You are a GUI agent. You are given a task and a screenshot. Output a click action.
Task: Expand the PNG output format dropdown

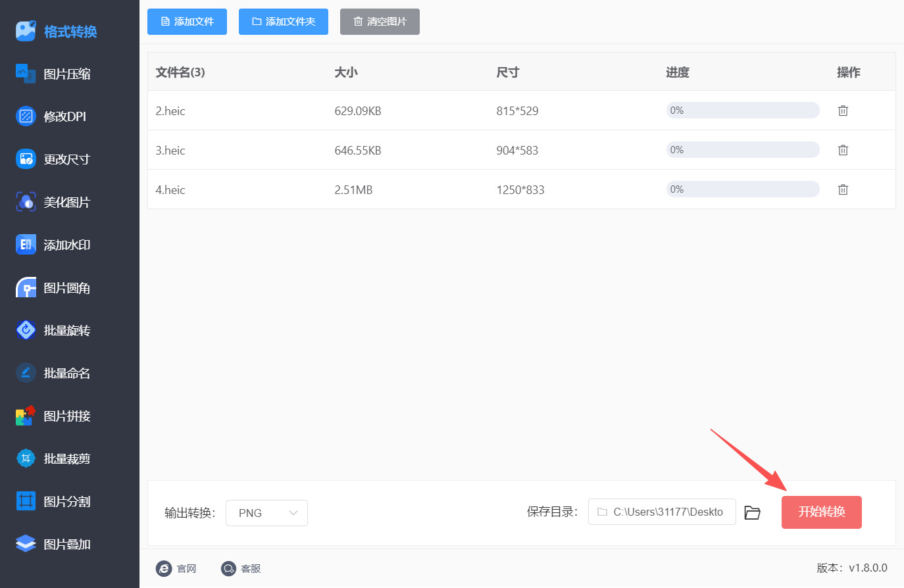[266, 513]
